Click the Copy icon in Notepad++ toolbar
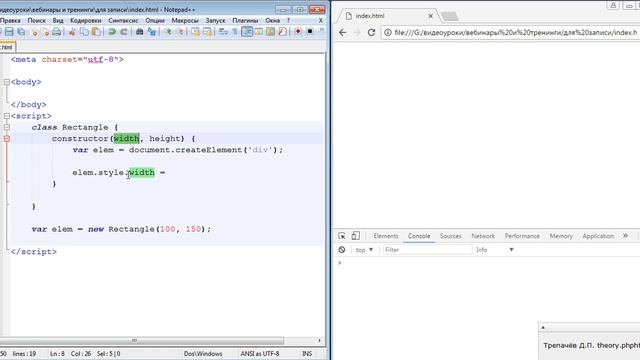Viewport: 640px width, 360px height. 84,32
